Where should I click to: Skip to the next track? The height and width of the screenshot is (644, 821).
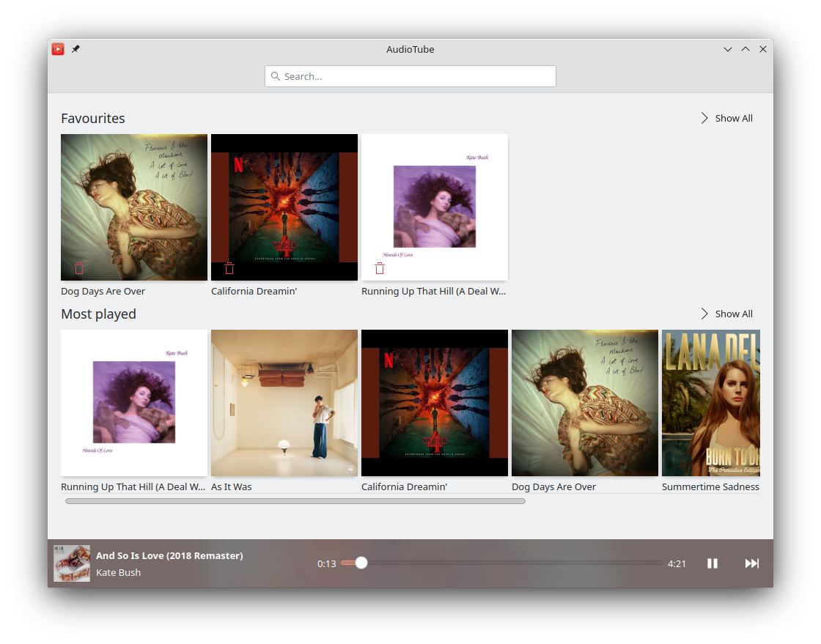(x=752, y=563)
